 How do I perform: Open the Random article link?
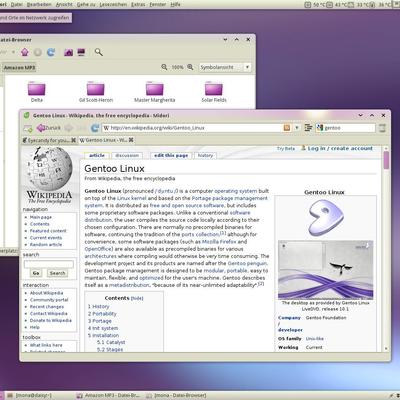(46, 244)
